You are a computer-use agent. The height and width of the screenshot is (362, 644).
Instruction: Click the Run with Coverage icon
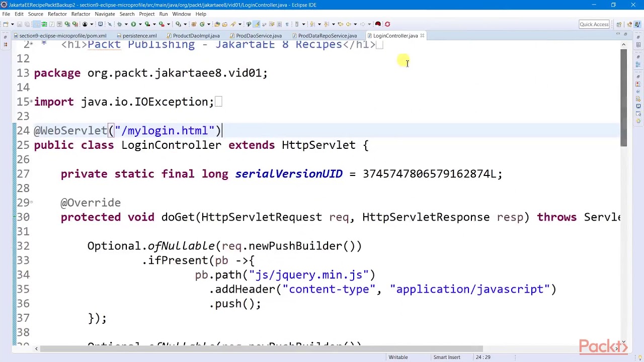(147, 24)
